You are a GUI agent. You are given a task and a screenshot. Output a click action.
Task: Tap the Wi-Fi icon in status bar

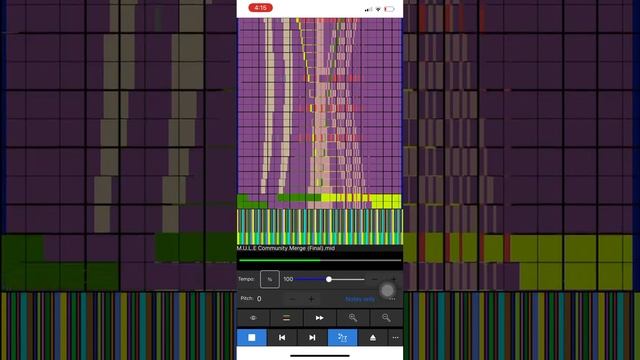pyautogui.click(x=378, y=9)
